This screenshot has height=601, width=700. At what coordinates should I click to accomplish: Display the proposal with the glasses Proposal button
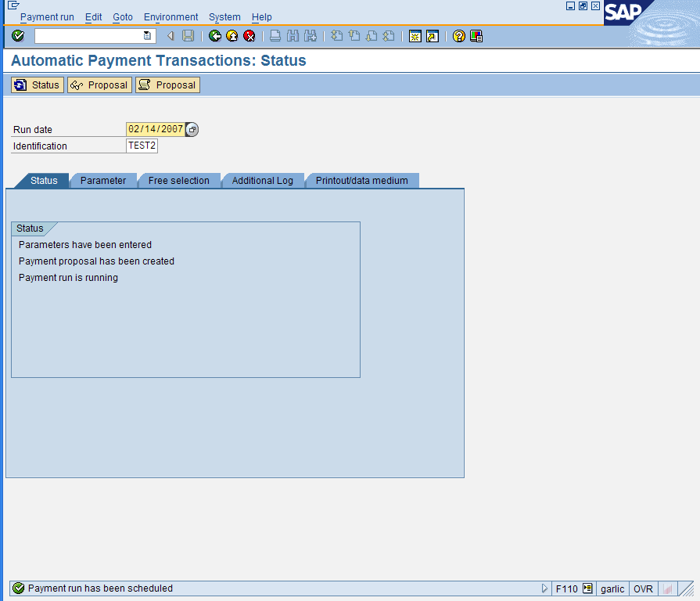[99, 85]
